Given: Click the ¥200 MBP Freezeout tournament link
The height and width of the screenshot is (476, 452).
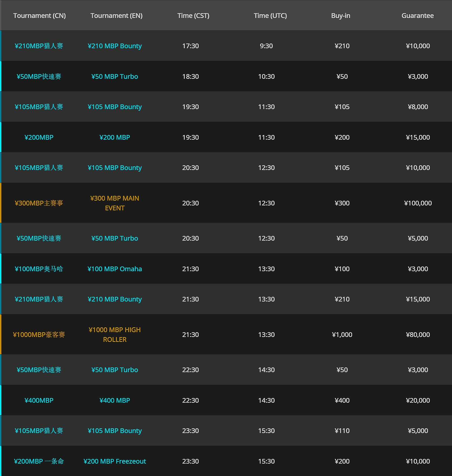Looking at the screenshot, I should click(x=115, y=461).
